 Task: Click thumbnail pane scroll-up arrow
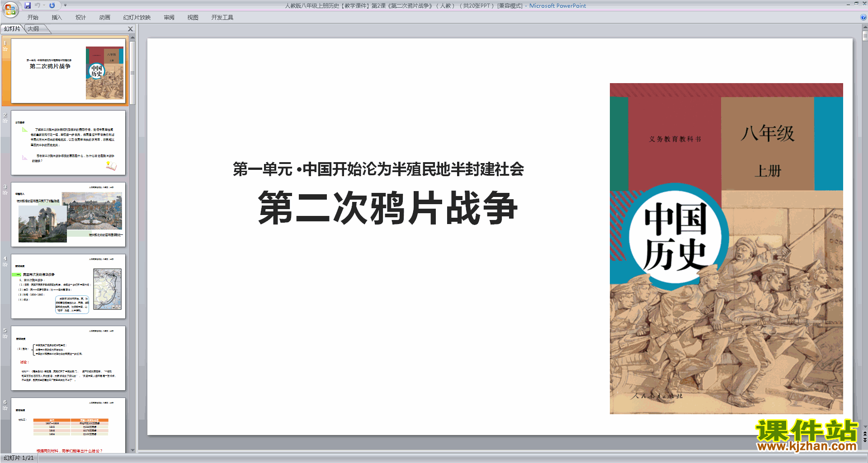click(132, 38)
